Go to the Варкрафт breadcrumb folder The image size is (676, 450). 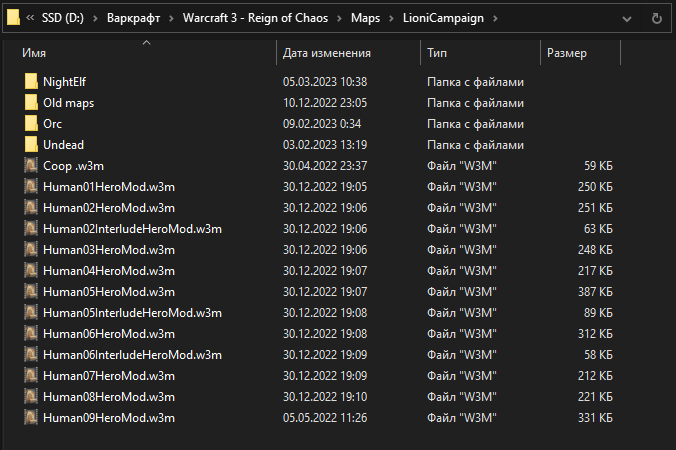pos(135,18)
